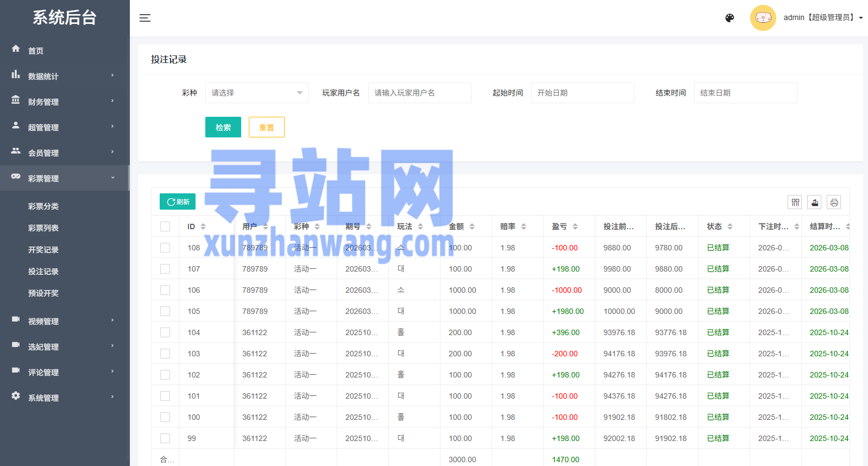Click the export table icon
The width and height of the screenshot is (868, 466).
tap(815, 203)
